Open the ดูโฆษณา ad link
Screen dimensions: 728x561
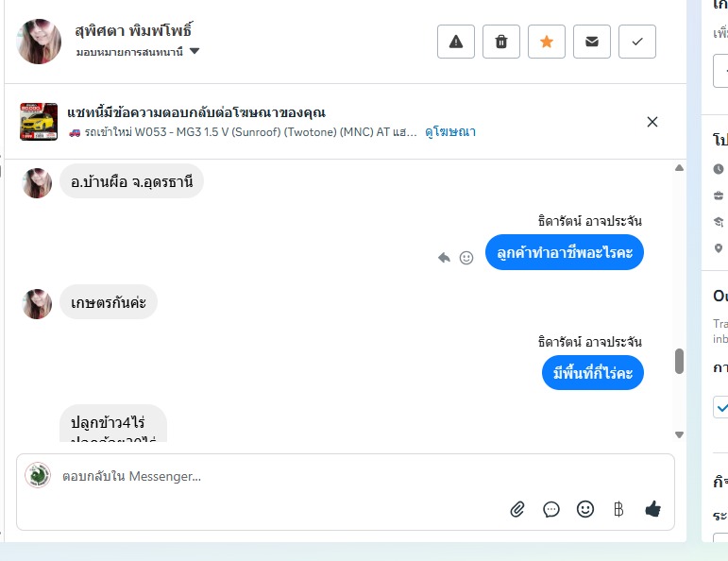pos(450,132)
